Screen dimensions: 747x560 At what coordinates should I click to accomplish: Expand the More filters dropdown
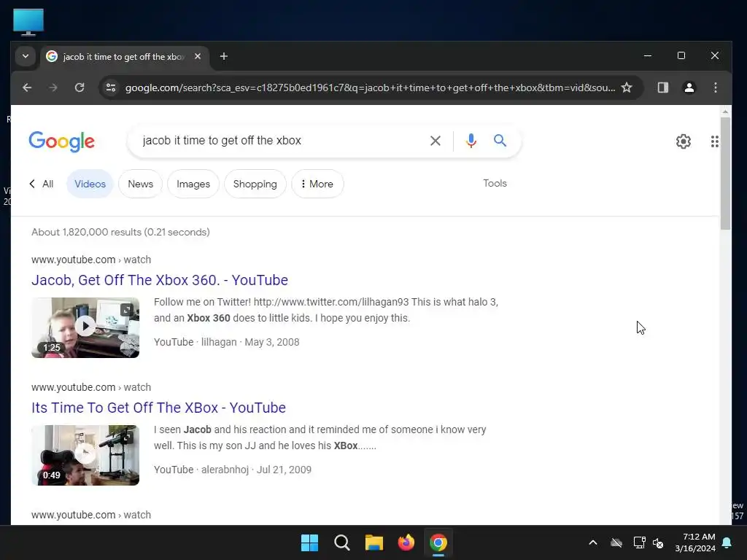(x=317, y=184)
